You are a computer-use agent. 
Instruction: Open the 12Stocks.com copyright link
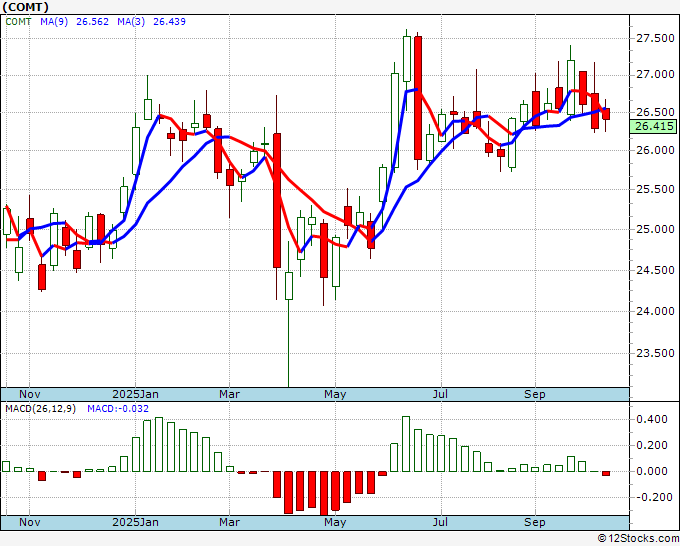[638, 539]
